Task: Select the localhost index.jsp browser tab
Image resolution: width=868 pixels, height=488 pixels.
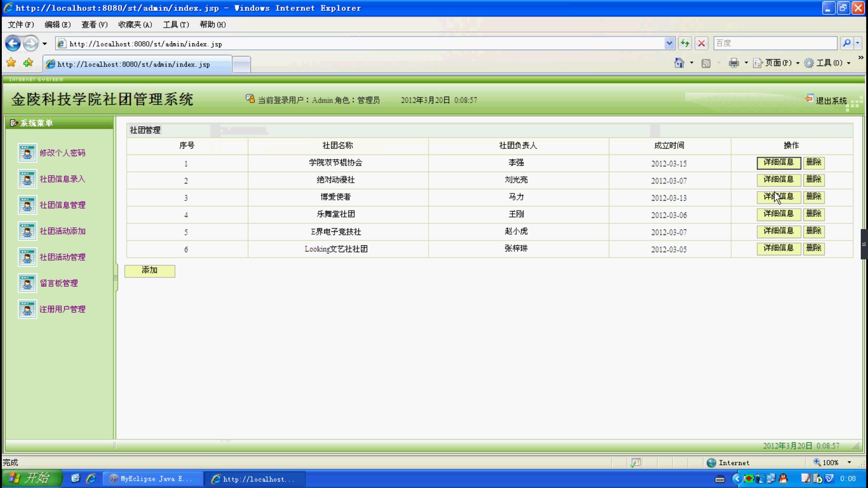Action: (137, 64)
